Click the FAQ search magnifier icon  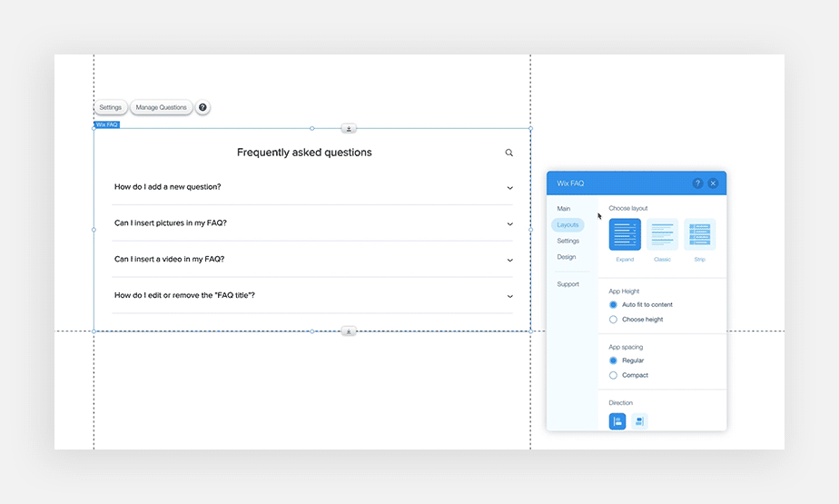coord(508,153)
